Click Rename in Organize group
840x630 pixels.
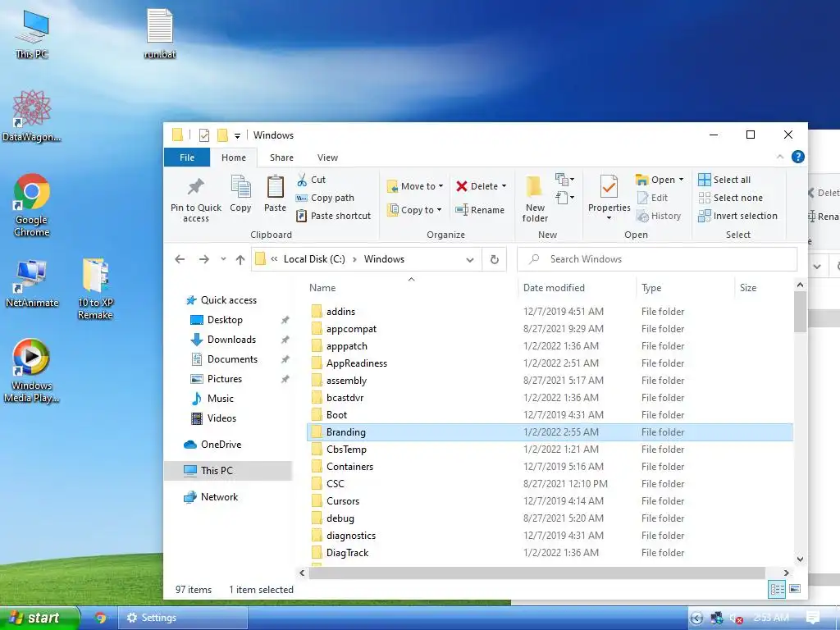point(480,210)
